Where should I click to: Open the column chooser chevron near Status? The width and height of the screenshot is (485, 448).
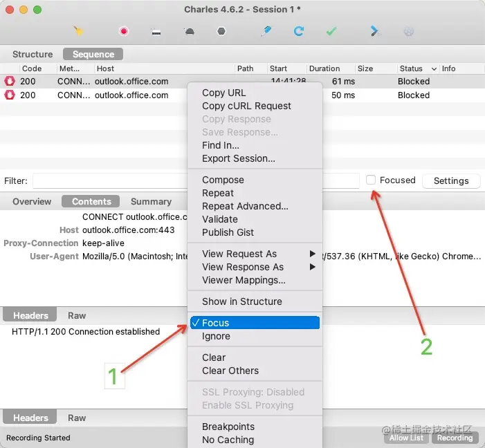[434, 68]
